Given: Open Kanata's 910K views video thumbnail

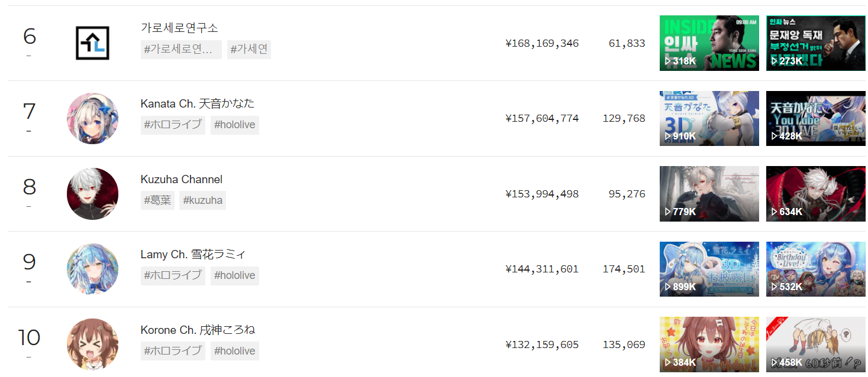Looking at the screenshot, I should pyautogui.click(x=709, y=118).
